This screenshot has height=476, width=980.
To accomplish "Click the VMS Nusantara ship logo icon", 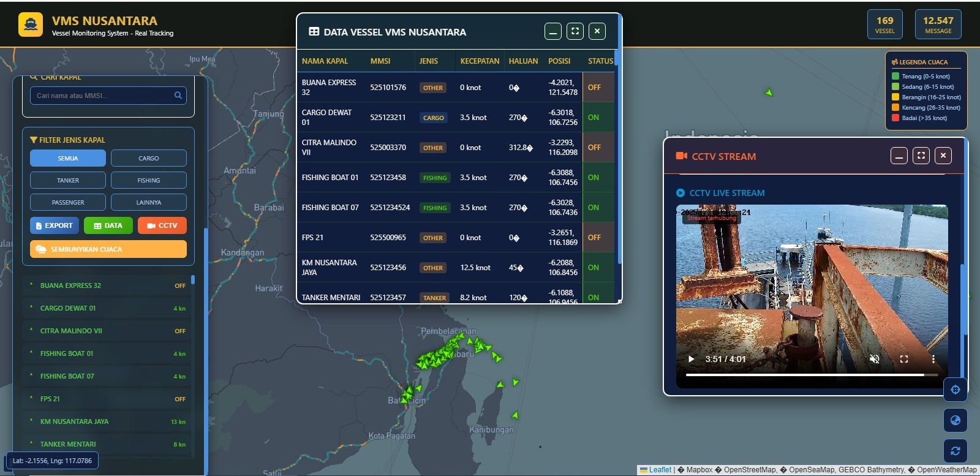I will [31, 25].
